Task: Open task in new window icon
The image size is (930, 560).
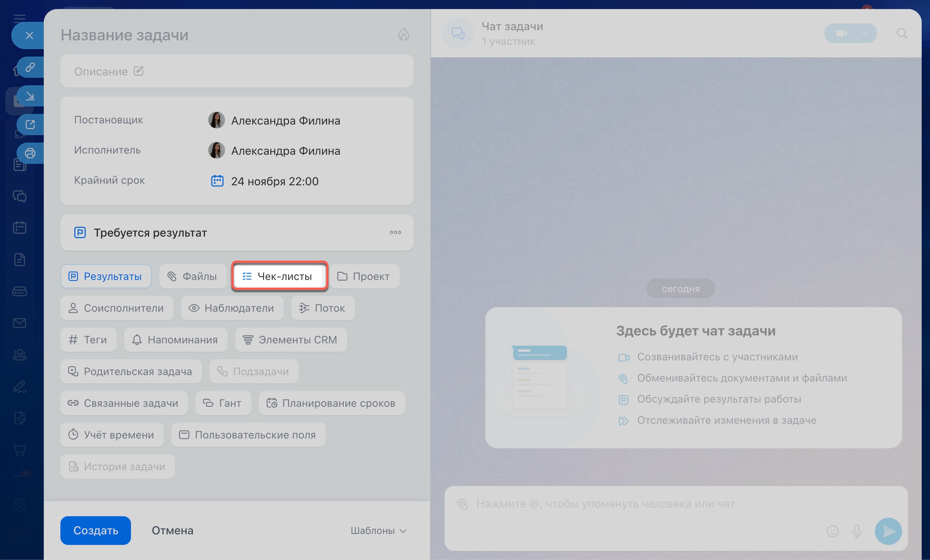Action: click(30, 125)
